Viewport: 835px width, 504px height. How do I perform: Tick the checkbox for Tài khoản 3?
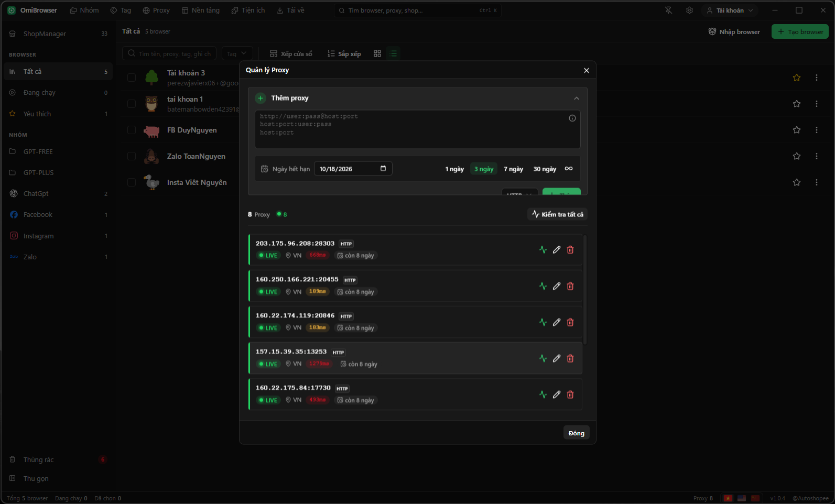point(132,78)
